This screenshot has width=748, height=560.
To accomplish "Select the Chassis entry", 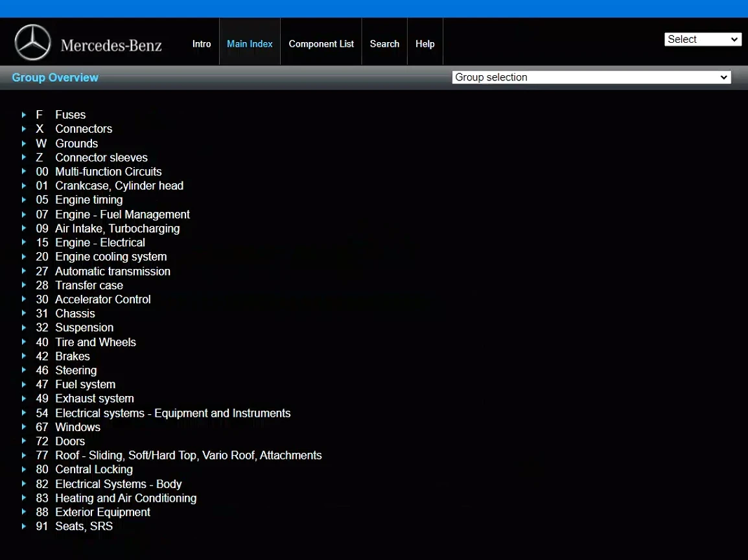I will tap(75, 314).
